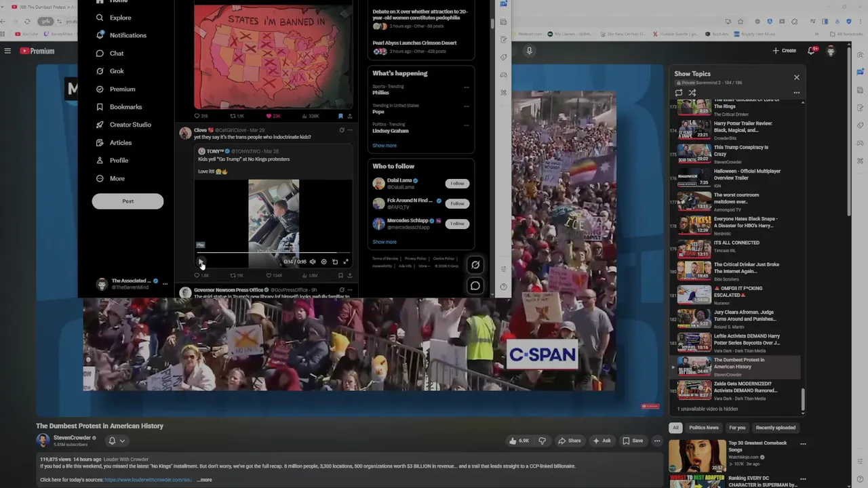Open the YouTube hamburger guide menu
The width and height of the screenshot is (868, 488).
pyautogui.click(x=7, y=51)
